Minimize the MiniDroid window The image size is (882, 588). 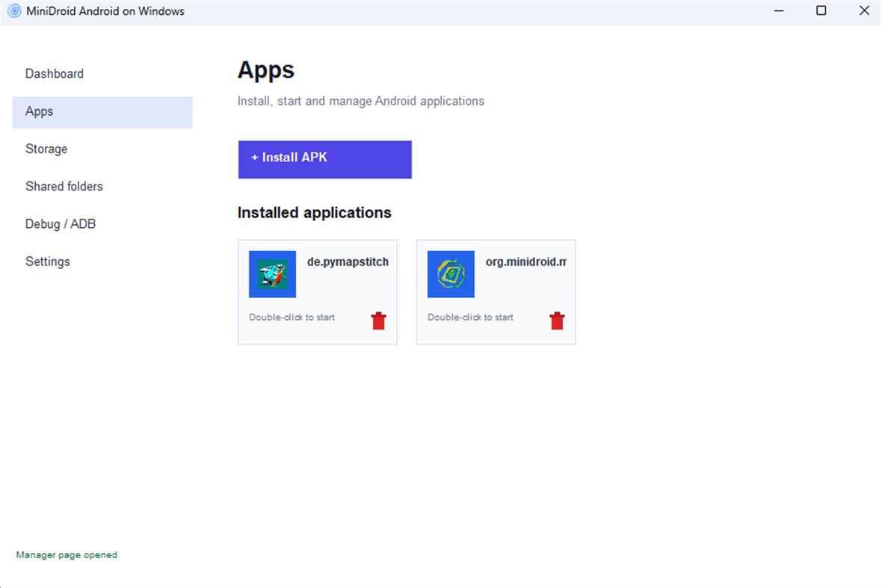point(779,10)
